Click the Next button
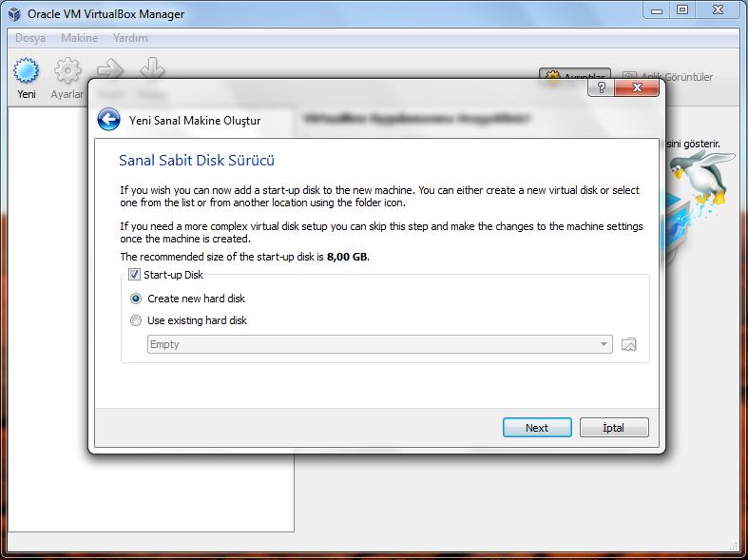The height and width of the screenshot is (560, 748). [x=537, y=428]
